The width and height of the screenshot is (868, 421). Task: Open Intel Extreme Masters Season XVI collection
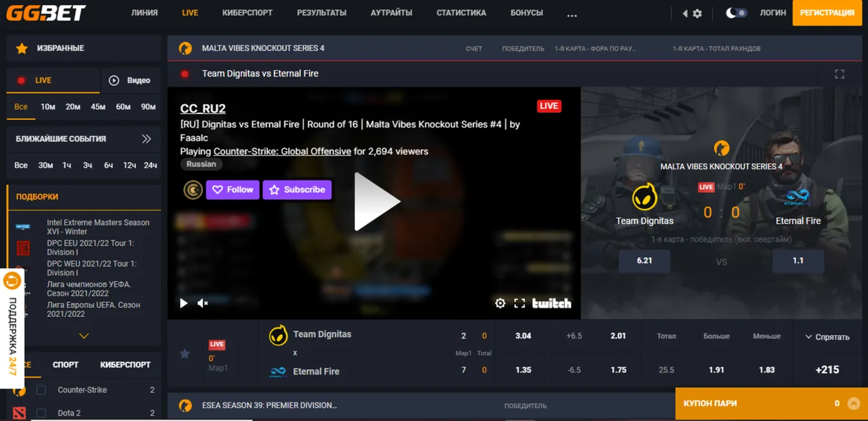coord(98,227)
